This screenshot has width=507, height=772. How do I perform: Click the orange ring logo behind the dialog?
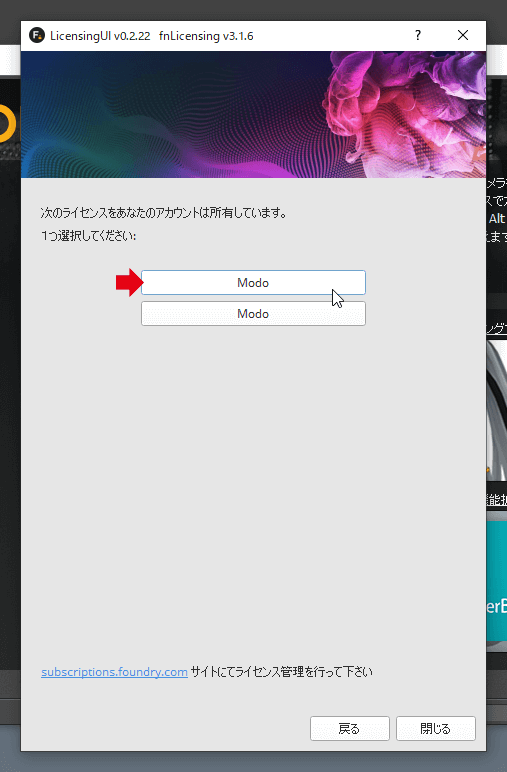(7, 123)
